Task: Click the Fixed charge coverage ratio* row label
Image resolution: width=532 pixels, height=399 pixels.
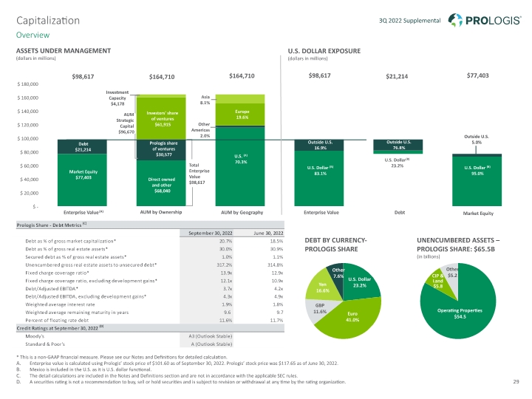Action: click(58, 273)
